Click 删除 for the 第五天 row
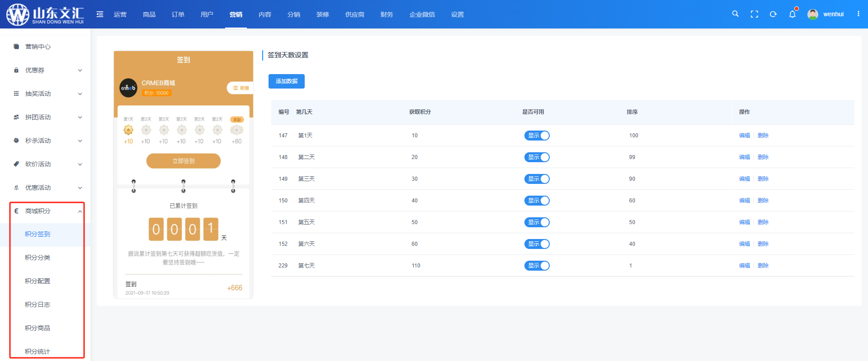Viewport: 868px width, 361px height. pyautogui.click(x=763, y=222)
